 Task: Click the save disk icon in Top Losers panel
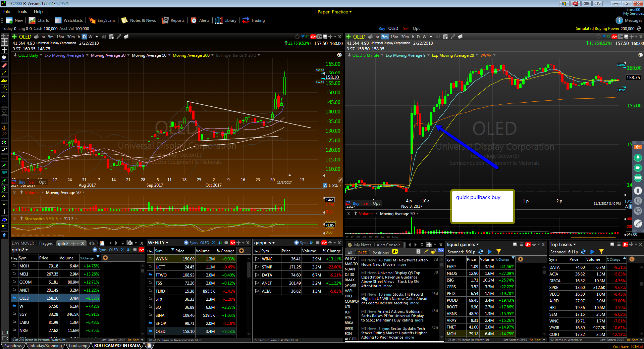point(612,244)
